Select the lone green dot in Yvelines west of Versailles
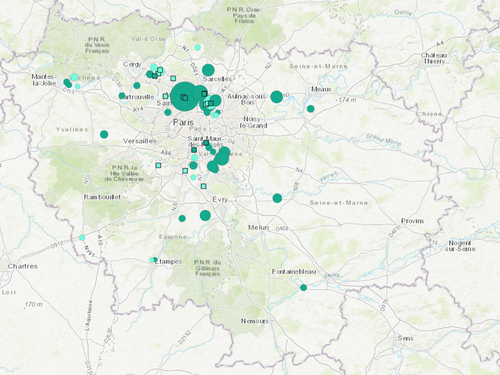500x375 pixels. coord(104,134)
